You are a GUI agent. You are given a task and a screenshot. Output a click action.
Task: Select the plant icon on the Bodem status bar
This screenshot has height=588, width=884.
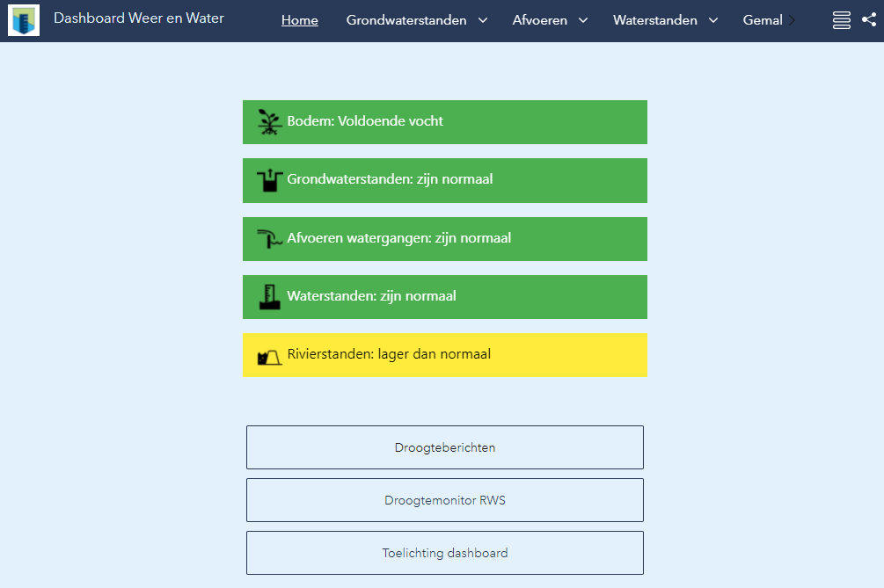click(270, 120)
